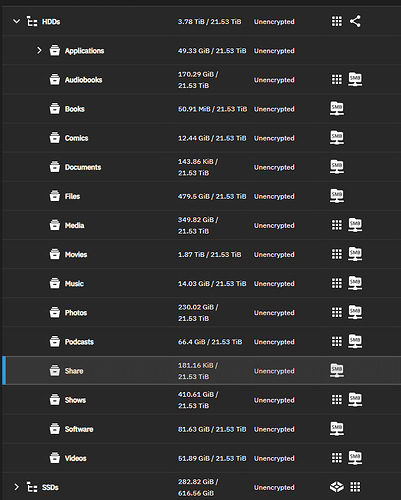Viewport: 401px width, 500px height.
Task: Select the Software dataset
Action: 79,429
